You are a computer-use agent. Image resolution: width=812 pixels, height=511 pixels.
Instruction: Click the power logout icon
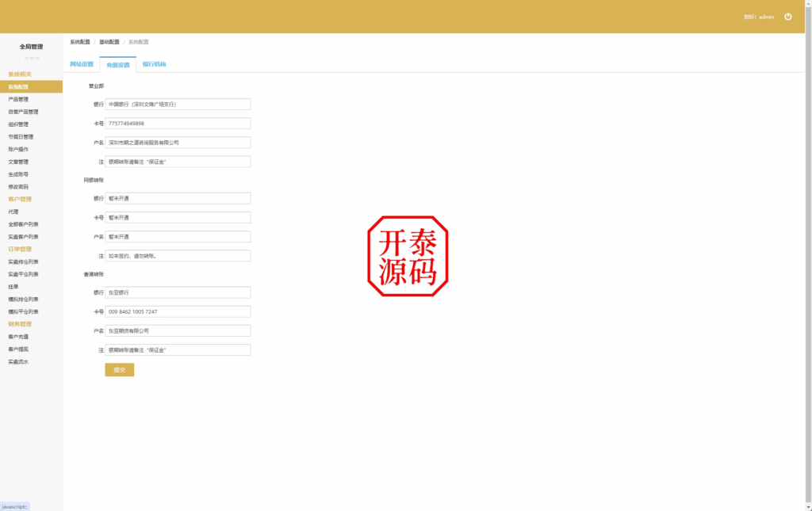click(787, 17)
